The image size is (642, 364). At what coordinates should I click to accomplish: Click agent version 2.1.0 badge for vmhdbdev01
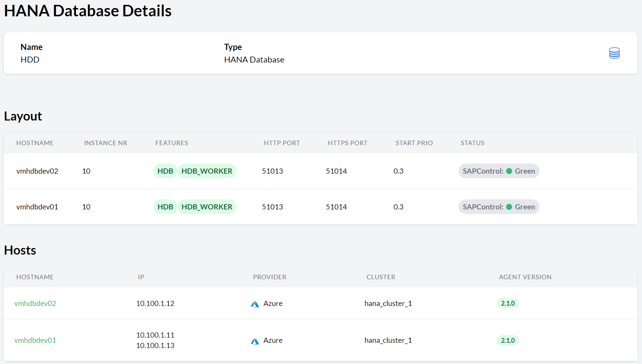click(508, 340)
